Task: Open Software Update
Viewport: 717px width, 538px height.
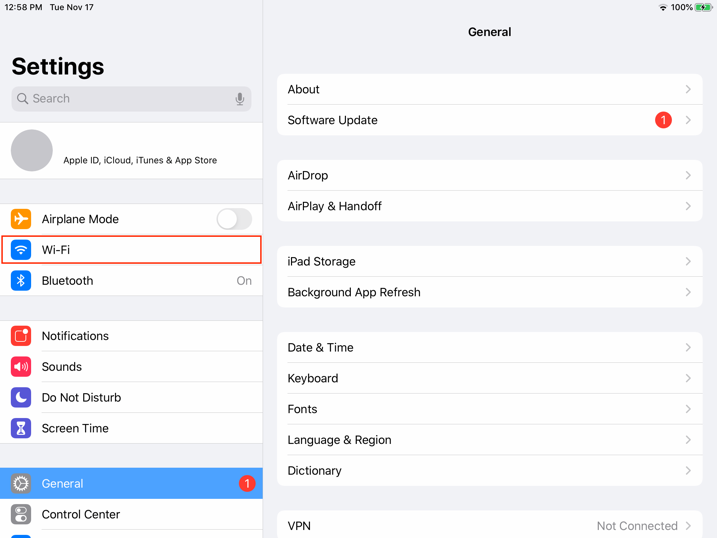Action: (x=490, y=120)
